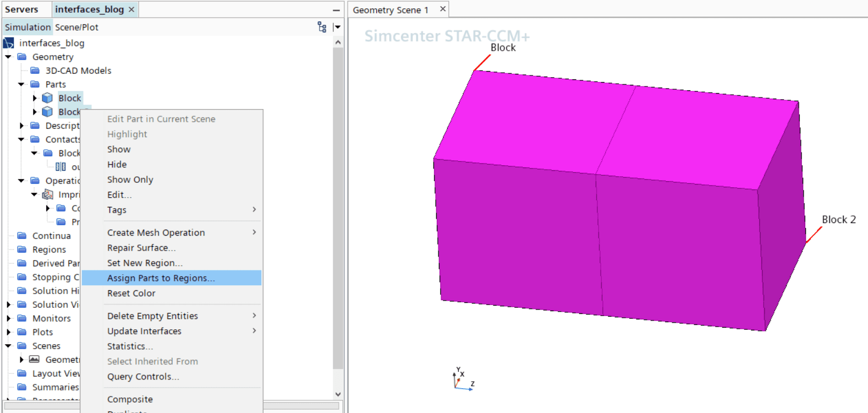Click the contact interface icon under Contacts
Image resolution: width=868 pixels, height=413 pixels.
[61, 167]
